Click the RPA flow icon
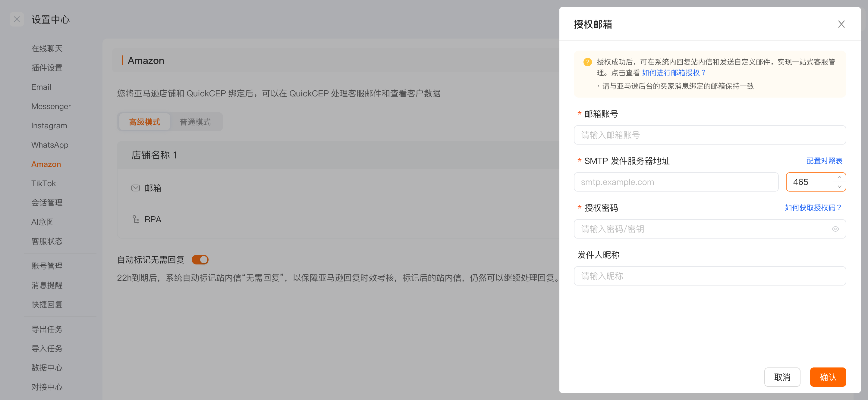The height and width of the screenshot is (400, 868). click(x=135, y=220)
